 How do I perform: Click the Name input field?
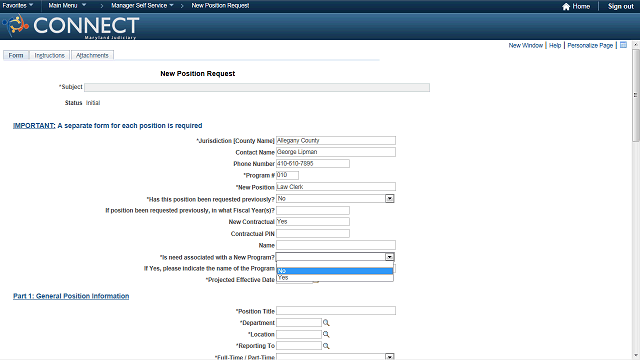tap(336, 245)
